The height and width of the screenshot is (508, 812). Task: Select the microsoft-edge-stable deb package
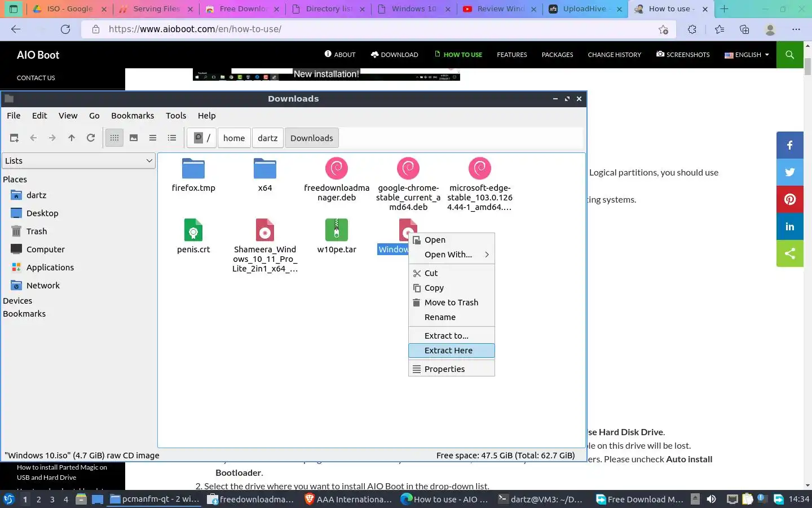pyautogui.click(x=480, y=184)
